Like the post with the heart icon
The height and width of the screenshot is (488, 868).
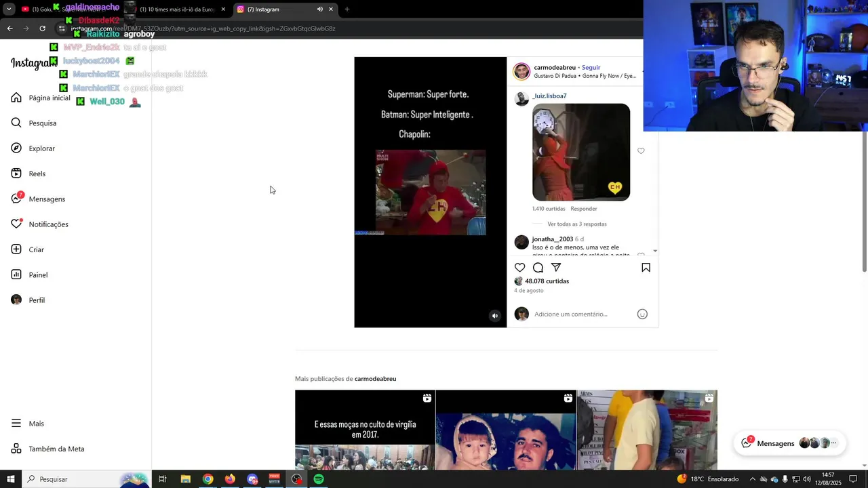pyautogui.click(x=520, y=268)
